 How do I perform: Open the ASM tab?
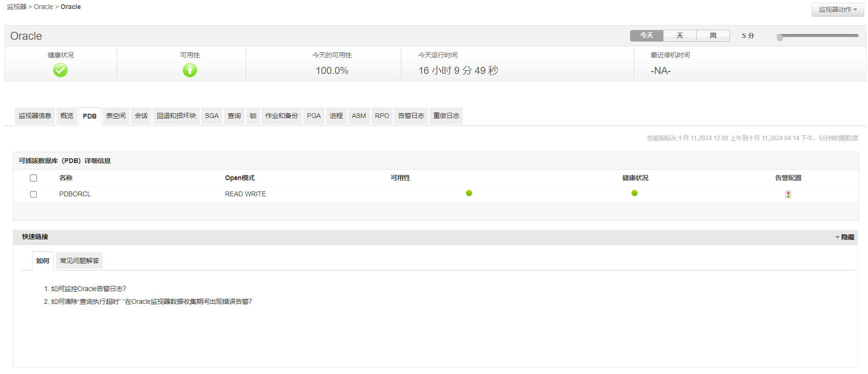(x=359, y=116)
